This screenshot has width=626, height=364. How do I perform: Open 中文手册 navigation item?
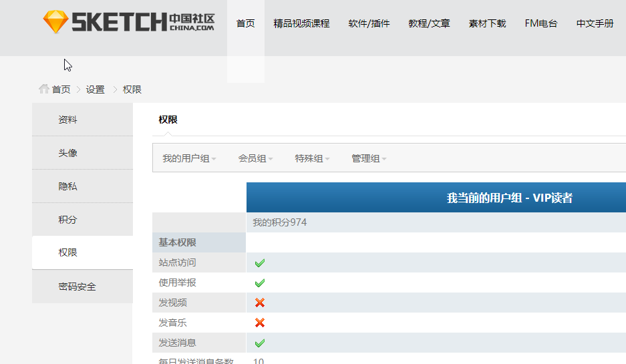coord(595,23)
